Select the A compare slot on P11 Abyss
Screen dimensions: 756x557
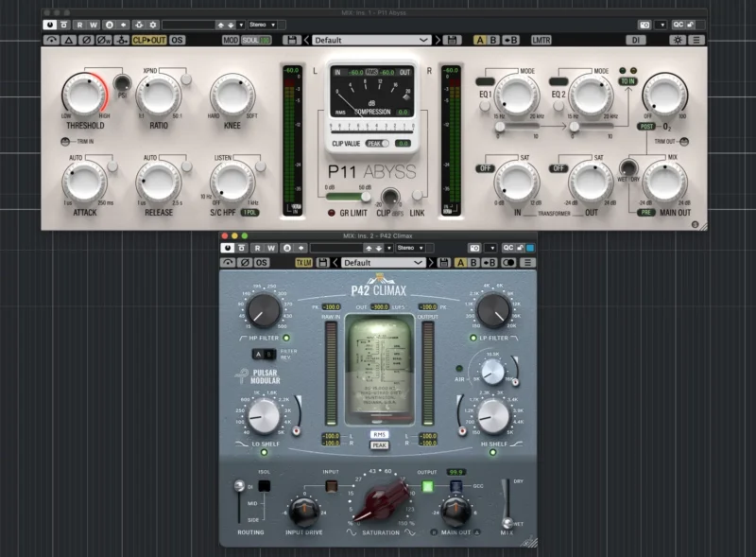480,40
